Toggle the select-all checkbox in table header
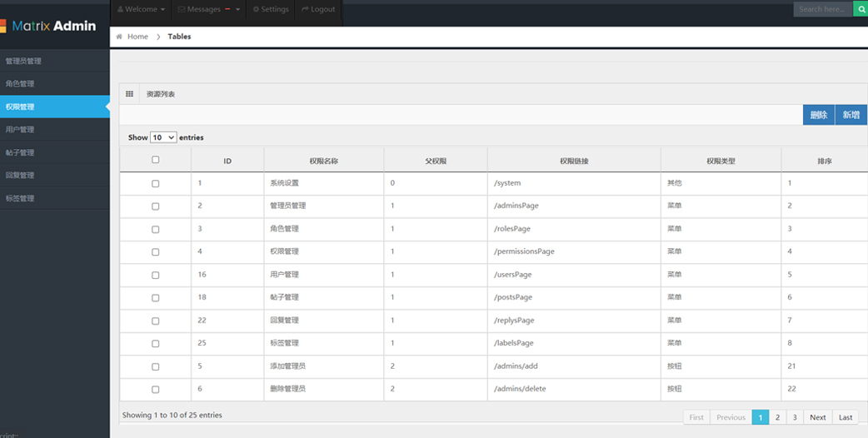868x438 pixels. (x=155, y=160)
